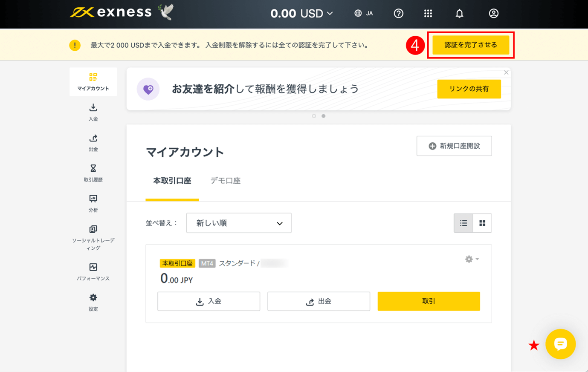Screen dimensions: 588x372
Task: Switch to the デモ口座 tab
Action: click(x=226, y=180)
